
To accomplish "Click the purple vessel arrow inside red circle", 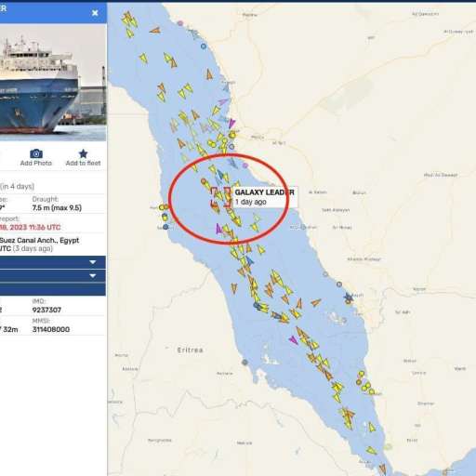I will (218, 229).
